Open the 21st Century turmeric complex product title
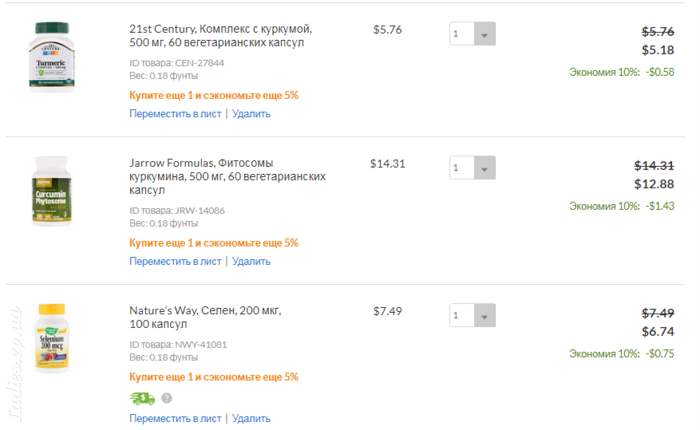700x430 pixels. point(221,36)
